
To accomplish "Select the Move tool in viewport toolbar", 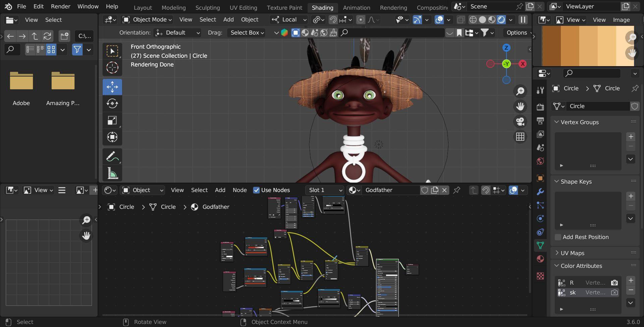I will coord(112,87).
